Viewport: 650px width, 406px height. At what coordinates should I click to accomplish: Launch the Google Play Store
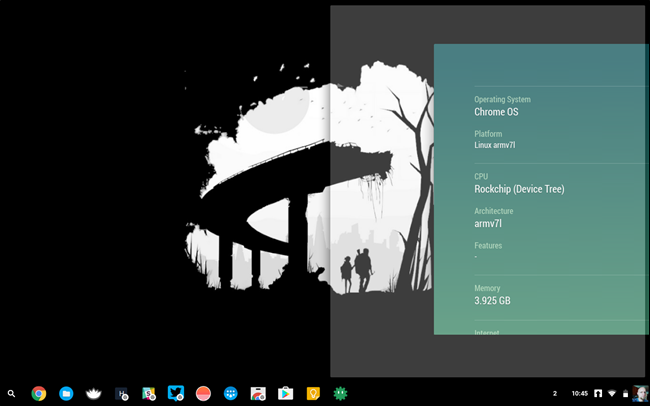[x=285, y=393]
